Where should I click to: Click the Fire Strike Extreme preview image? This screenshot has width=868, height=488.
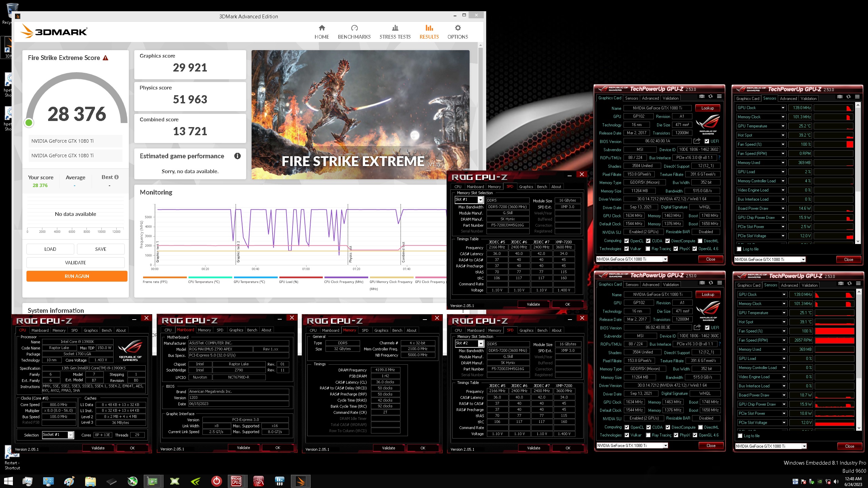360,115
